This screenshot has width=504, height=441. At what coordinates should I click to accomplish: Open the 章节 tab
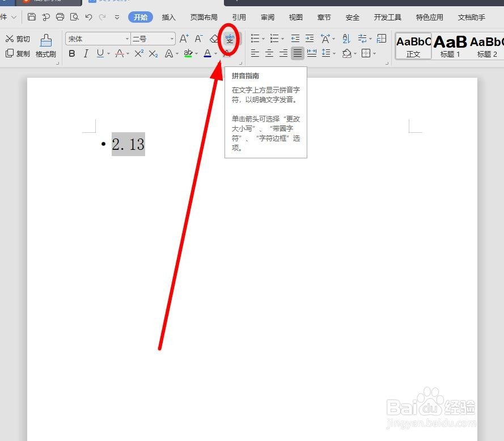324,18
